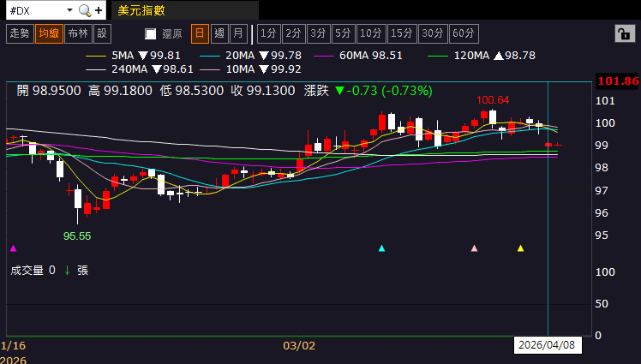
Task: Click the yellow triangle marker below chart
Action: [520, 248]
